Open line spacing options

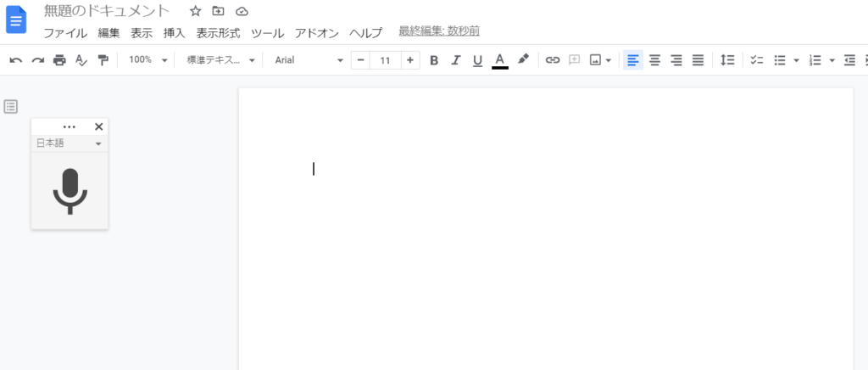(727, 60)
